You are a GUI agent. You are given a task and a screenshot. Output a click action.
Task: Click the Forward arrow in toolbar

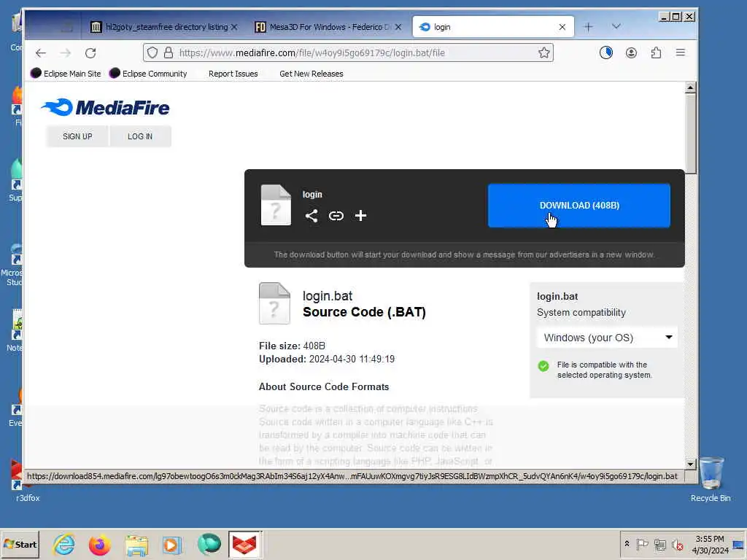(65, 52)
